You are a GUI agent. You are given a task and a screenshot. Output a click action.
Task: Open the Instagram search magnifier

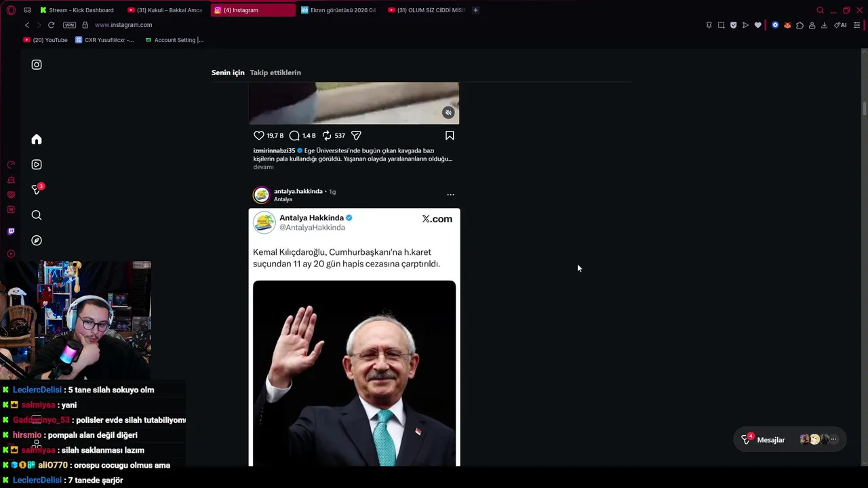(37, 216)
